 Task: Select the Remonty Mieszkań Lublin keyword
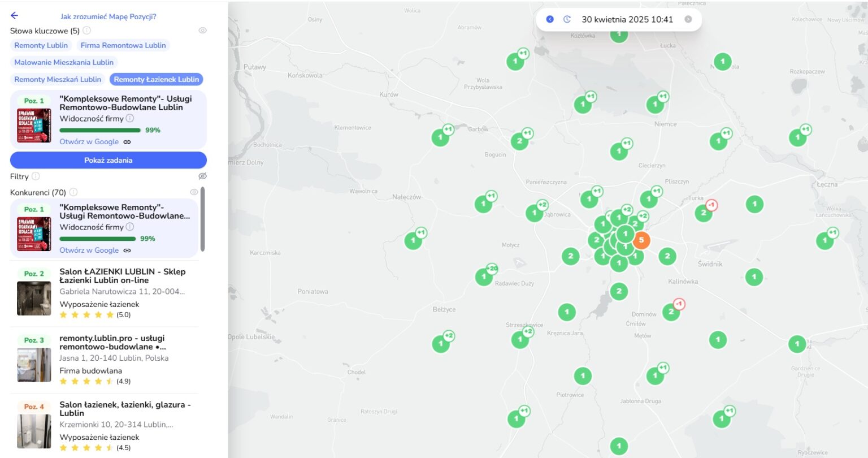pos(58,79)
